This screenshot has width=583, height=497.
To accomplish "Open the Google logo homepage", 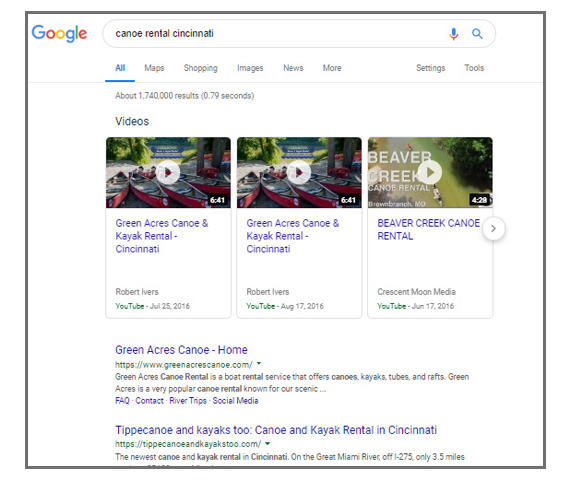I will coord(59,34).
